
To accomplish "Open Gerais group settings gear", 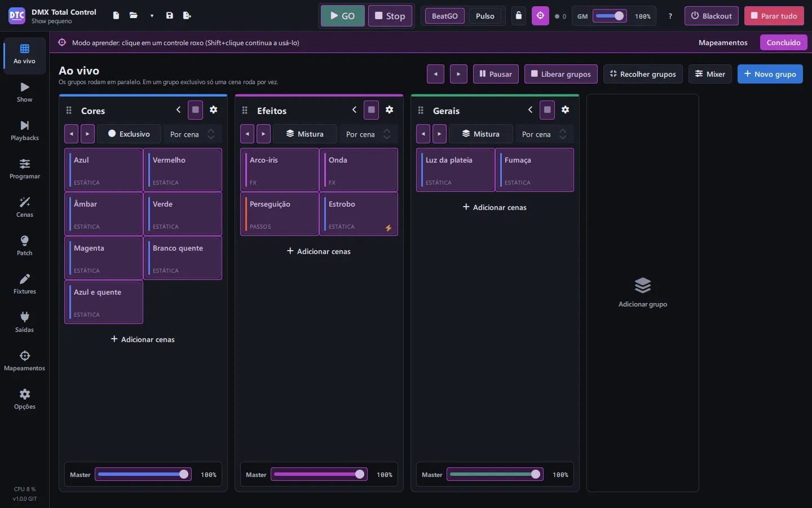I will pyautogui.click(x=565, y=110).
